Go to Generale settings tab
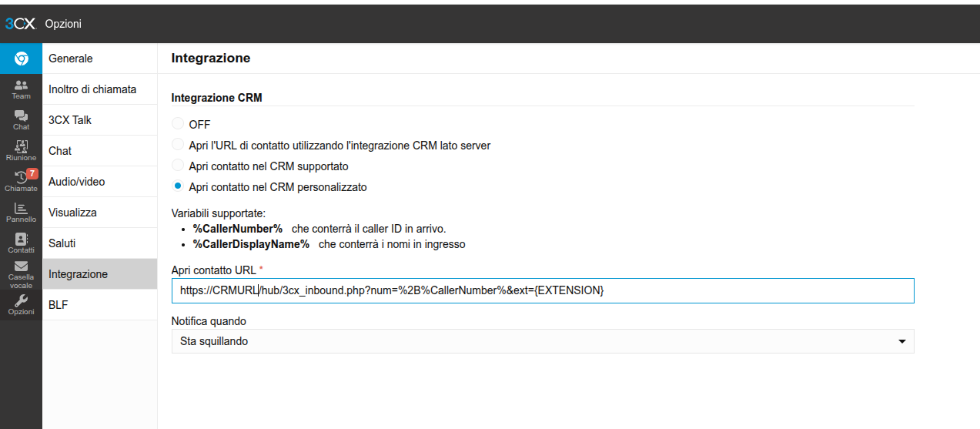 [100, 59]
